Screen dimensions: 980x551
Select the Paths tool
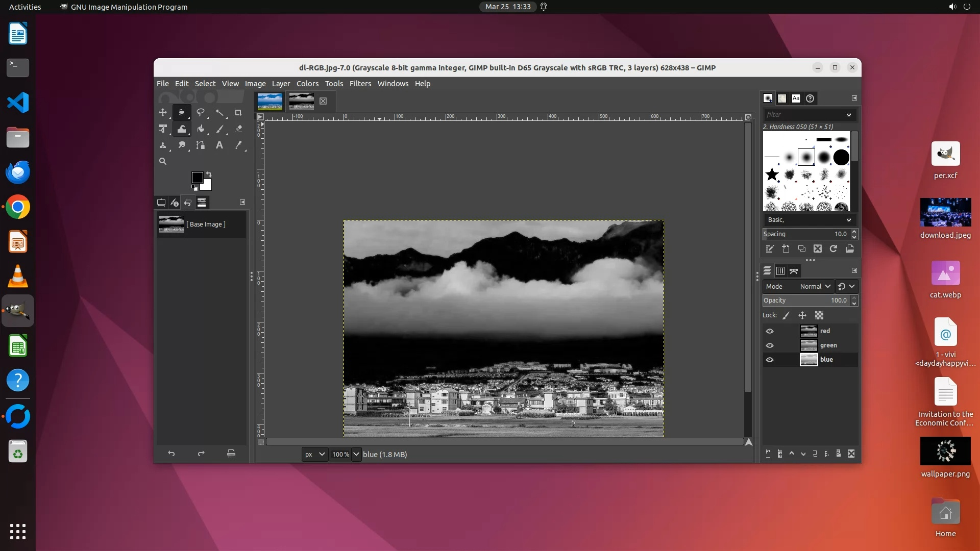[x=201, y=145]
